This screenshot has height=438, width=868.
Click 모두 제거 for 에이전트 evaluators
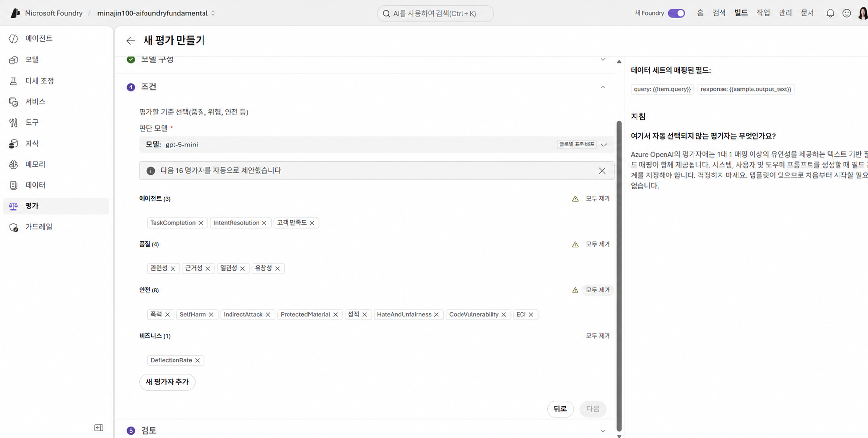point(598,199)
